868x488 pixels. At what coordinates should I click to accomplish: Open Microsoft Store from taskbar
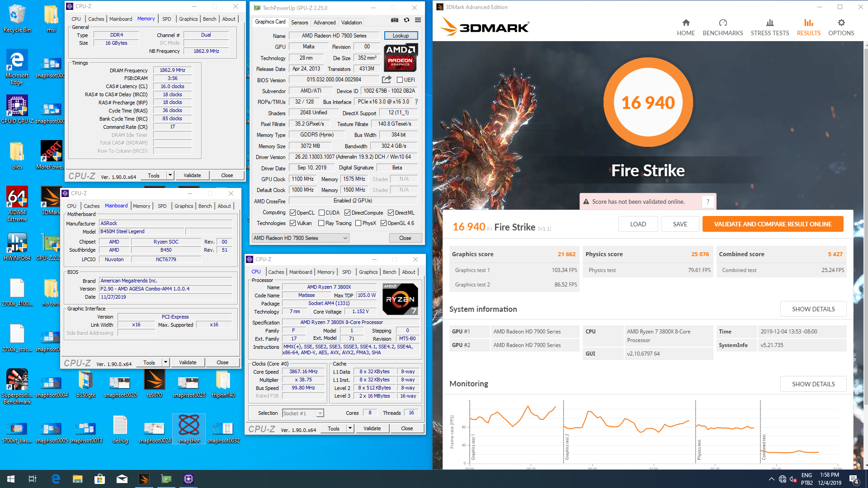(99, 479)
